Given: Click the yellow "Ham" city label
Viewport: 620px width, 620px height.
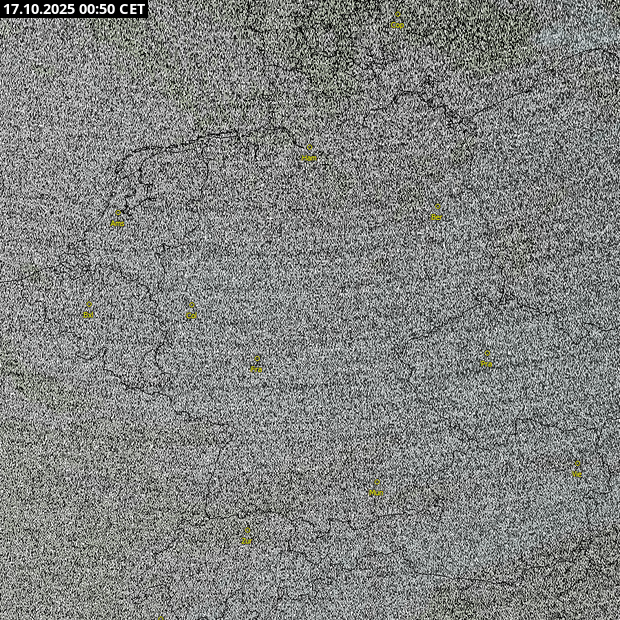Looking at the screenshot, I should [308, 159].
